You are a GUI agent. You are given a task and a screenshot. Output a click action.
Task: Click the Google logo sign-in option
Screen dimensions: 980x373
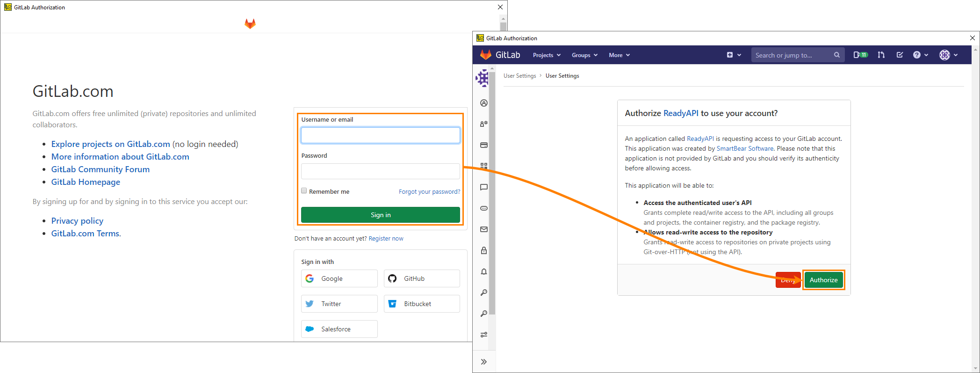tap(310, 278)
